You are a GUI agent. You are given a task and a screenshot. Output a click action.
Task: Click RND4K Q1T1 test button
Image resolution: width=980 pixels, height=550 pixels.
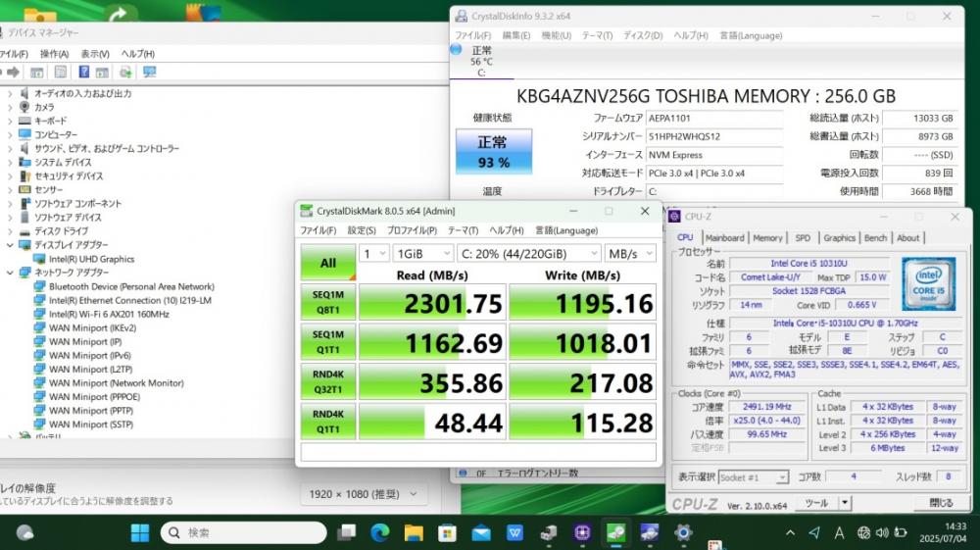[328, 423]
